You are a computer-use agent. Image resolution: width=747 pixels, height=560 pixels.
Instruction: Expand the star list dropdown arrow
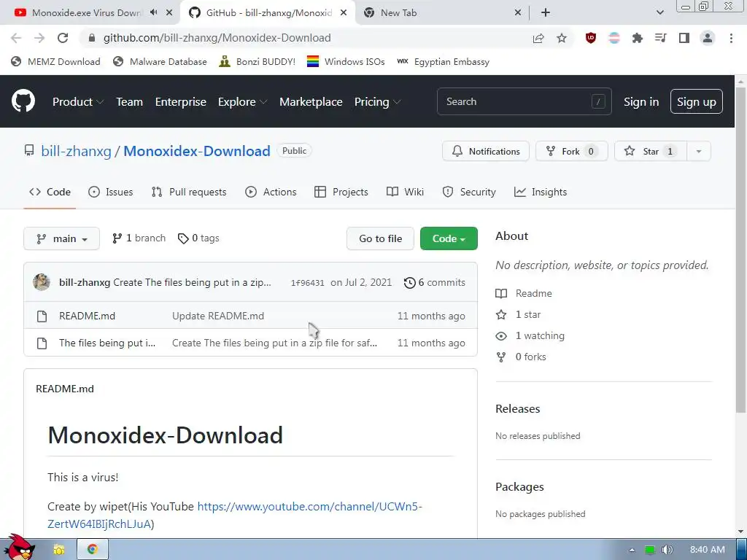(699, 152)
